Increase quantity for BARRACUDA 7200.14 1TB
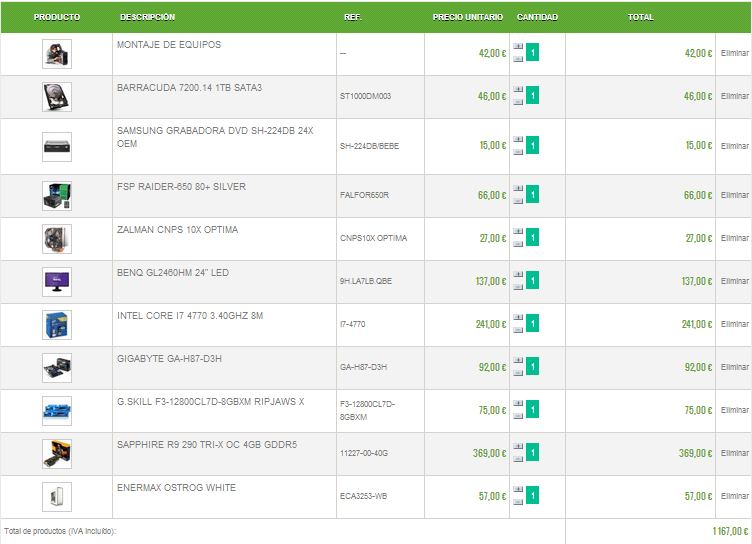752x544 pixels. [x=518, y=89]
